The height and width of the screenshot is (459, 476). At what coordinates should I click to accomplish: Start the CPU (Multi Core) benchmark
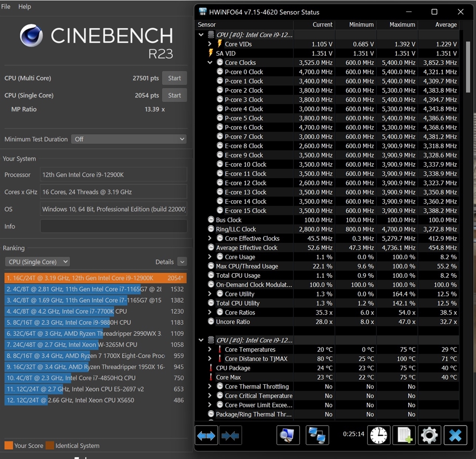click(174, 78)
